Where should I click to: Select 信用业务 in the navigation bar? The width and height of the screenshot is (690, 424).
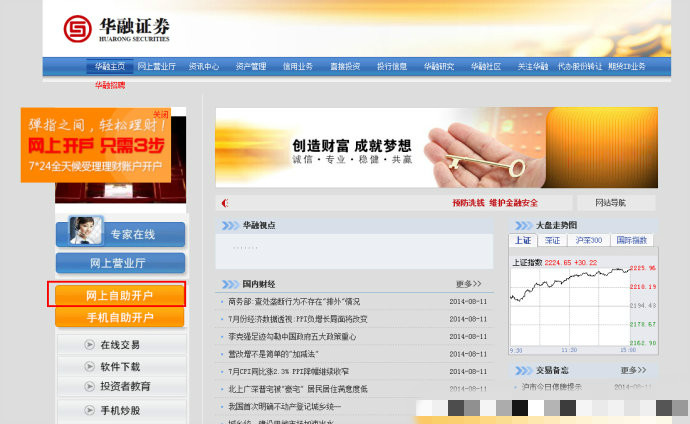coord(297,66)
